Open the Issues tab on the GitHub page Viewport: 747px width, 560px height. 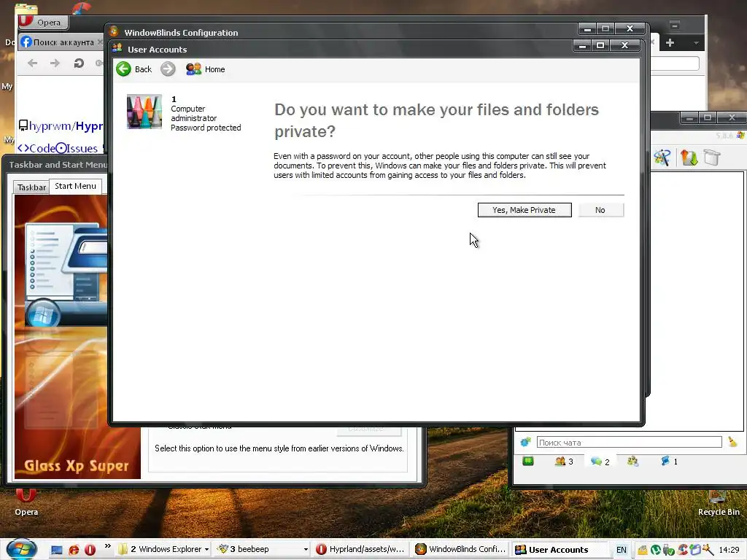[77, 148]
